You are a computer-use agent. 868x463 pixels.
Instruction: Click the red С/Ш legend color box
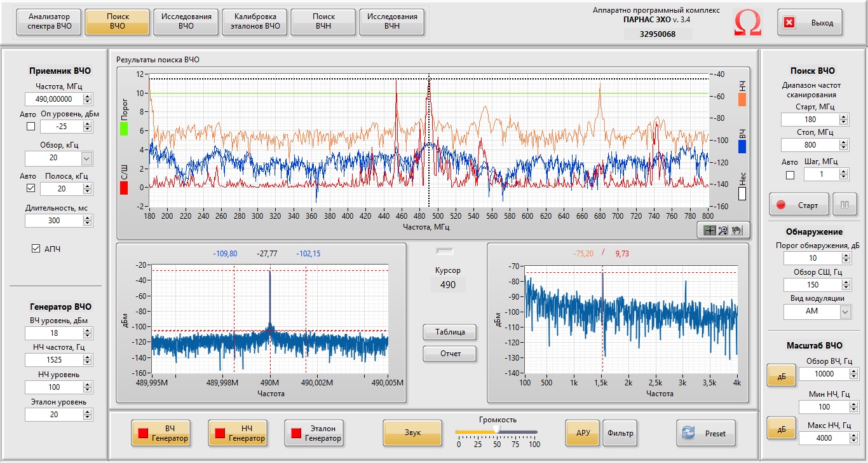tap(124, 188)
